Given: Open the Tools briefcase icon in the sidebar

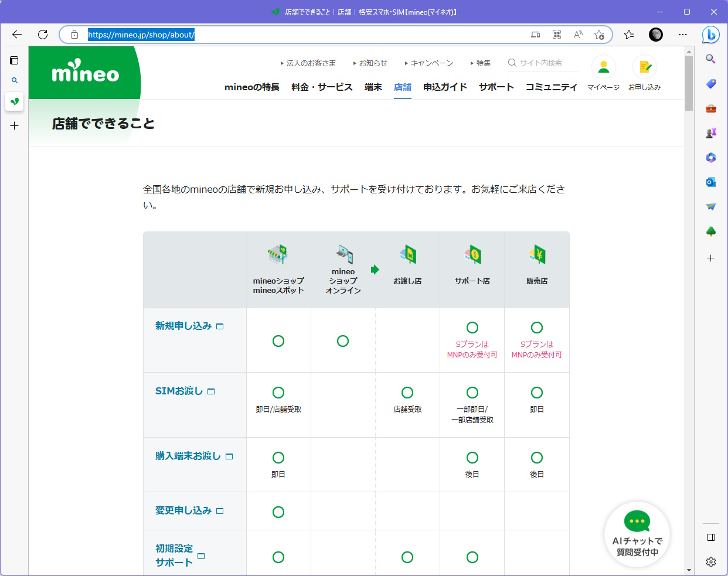Looking at the screenshot, I should pos(710,108).
